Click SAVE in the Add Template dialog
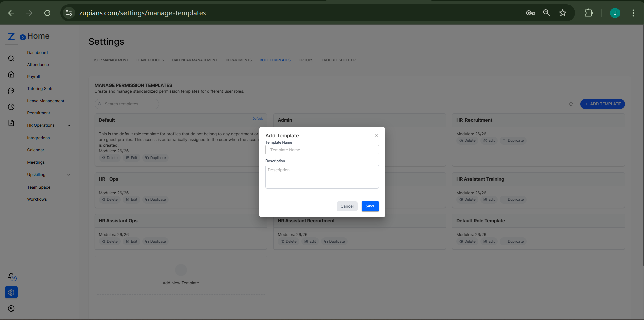This screenshot has height=320, width=644. click(370, 206)
